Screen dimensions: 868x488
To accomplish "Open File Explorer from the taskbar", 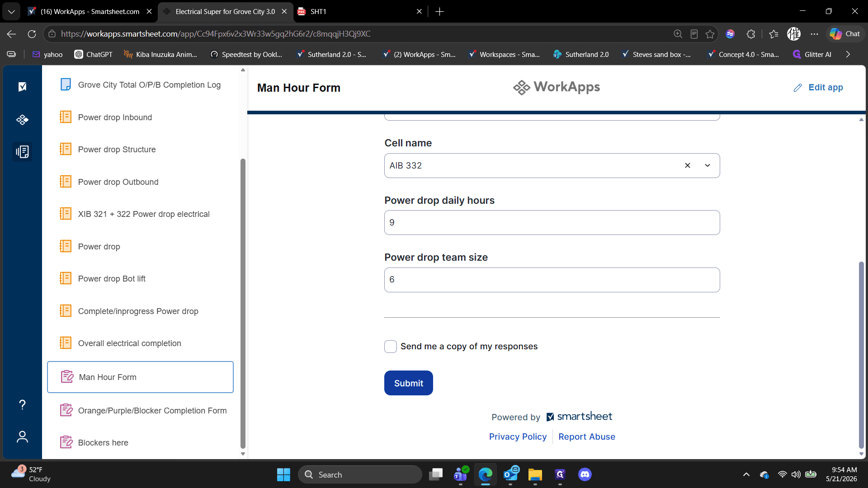I will (x=535, y=474).
